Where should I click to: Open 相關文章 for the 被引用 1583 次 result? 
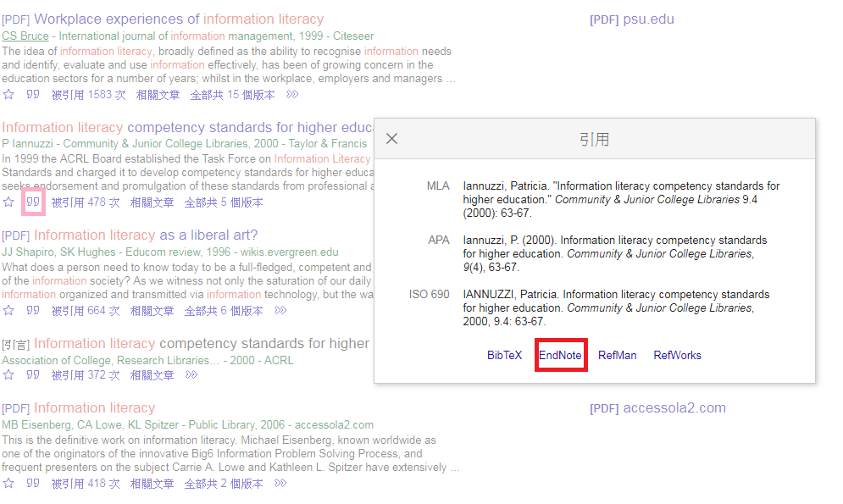[x=158, y=95]
